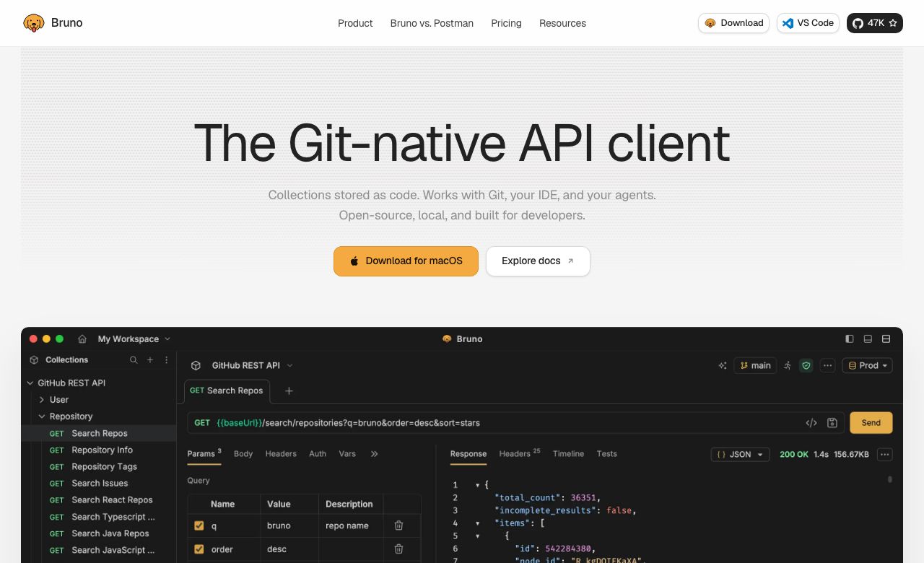The width and height of the screenshot is (924, 563).
Task: Click the VS Code button in the header
Action: point(808,23)
